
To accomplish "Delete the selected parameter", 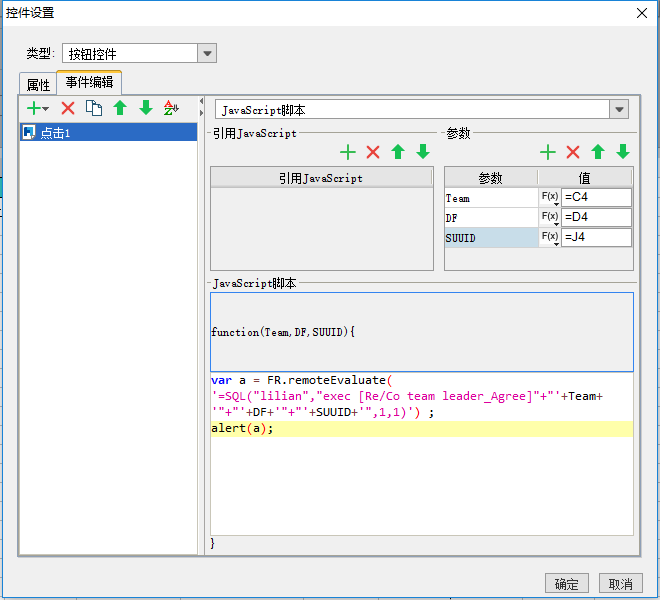I will [573, 152].
